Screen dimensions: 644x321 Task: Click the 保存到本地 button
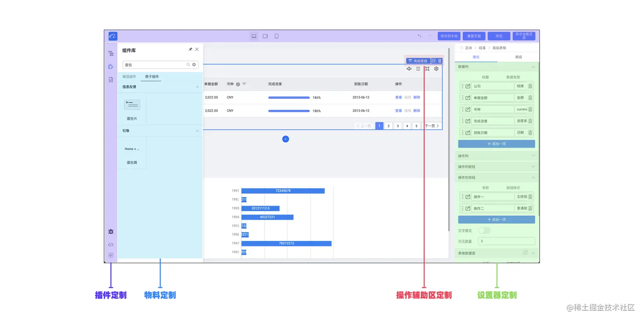tap(449, 36)
